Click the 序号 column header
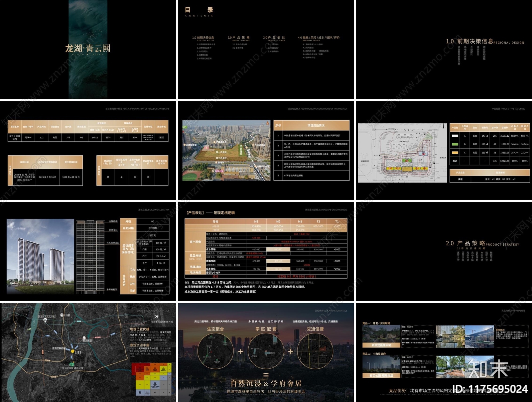 [278, 125]
